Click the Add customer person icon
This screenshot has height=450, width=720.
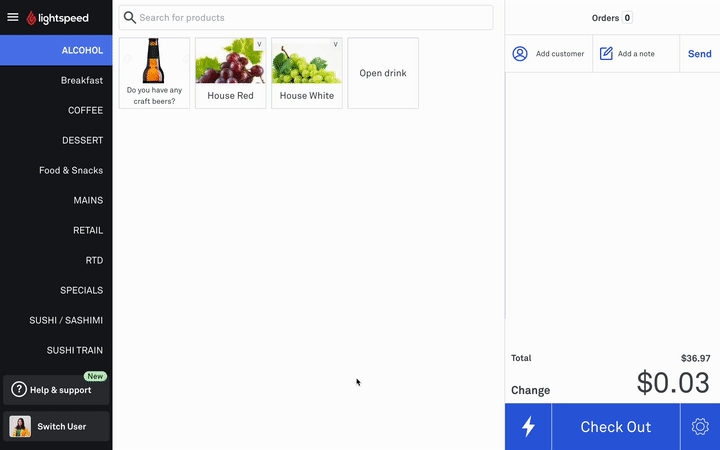coord(520,54)
